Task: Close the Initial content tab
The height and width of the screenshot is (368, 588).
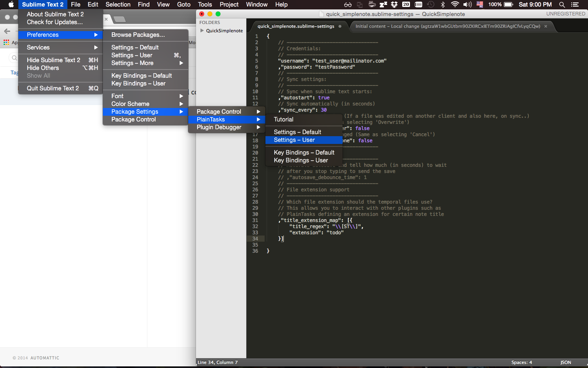Action: 546,26
